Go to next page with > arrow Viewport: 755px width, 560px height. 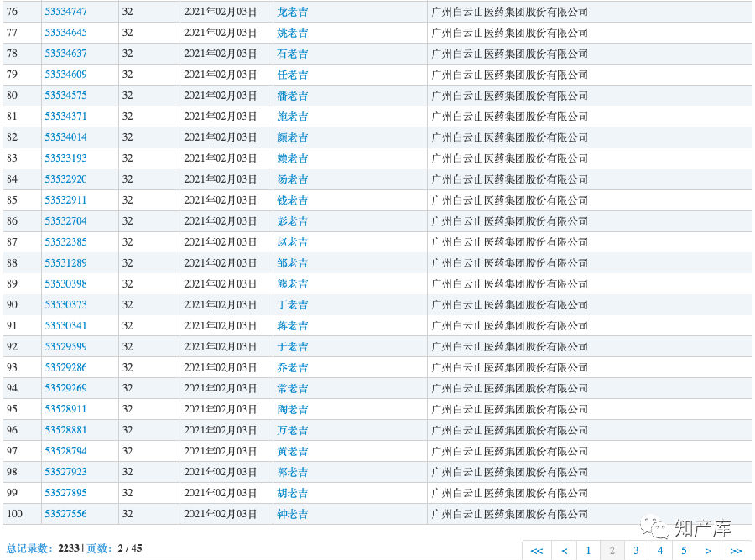[x=708, y=551]
